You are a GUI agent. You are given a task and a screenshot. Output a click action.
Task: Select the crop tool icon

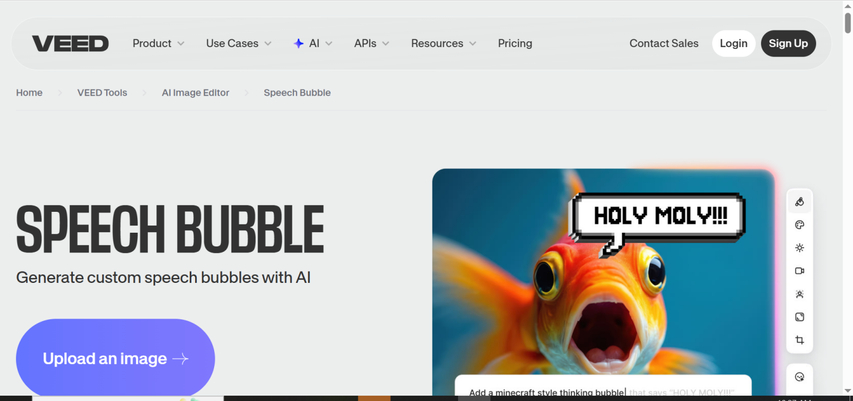coord(799,340)
